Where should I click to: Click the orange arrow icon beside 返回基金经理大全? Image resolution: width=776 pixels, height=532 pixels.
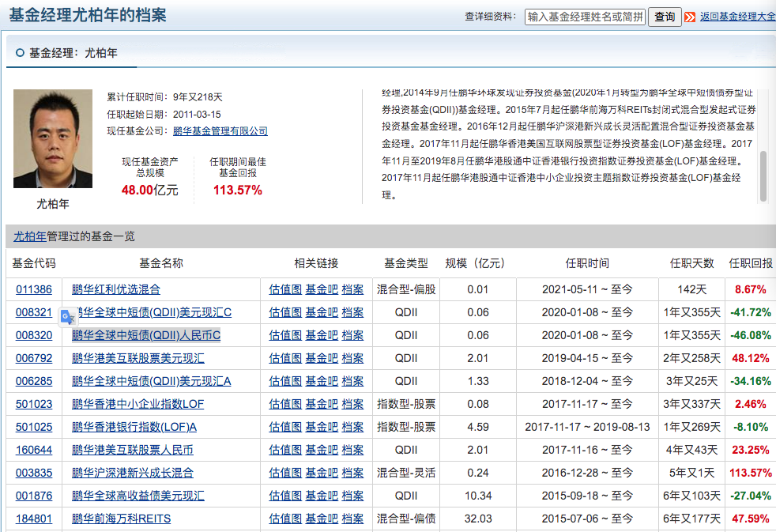pos(689,17)
